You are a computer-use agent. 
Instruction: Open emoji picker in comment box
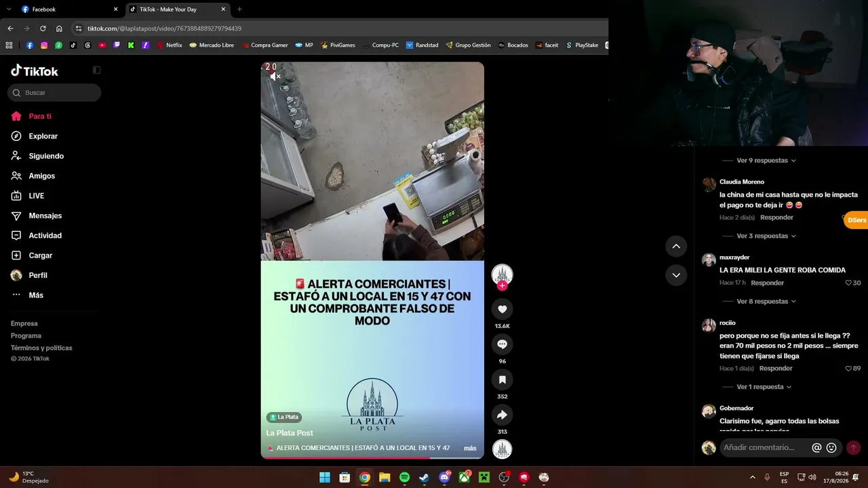click(831, 447)
